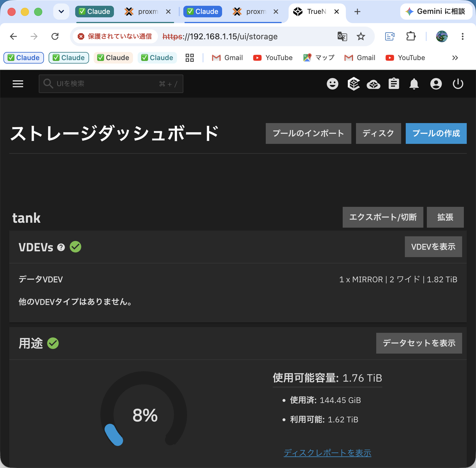
Task: Open the TrueNAS hamburger side menu
Action: (18, 84)
